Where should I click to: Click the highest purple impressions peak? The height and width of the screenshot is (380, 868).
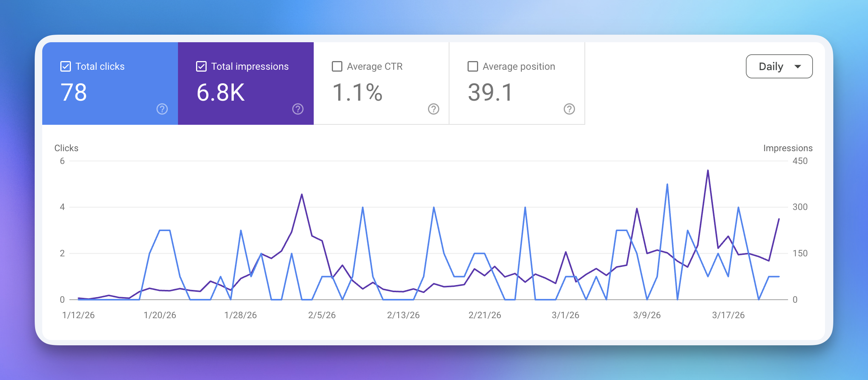pyautogui.click(x=708, y=171)
